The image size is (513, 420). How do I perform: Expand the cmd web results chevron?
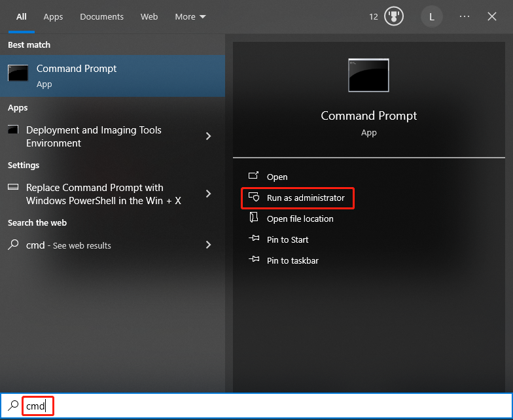click(208, 245)
